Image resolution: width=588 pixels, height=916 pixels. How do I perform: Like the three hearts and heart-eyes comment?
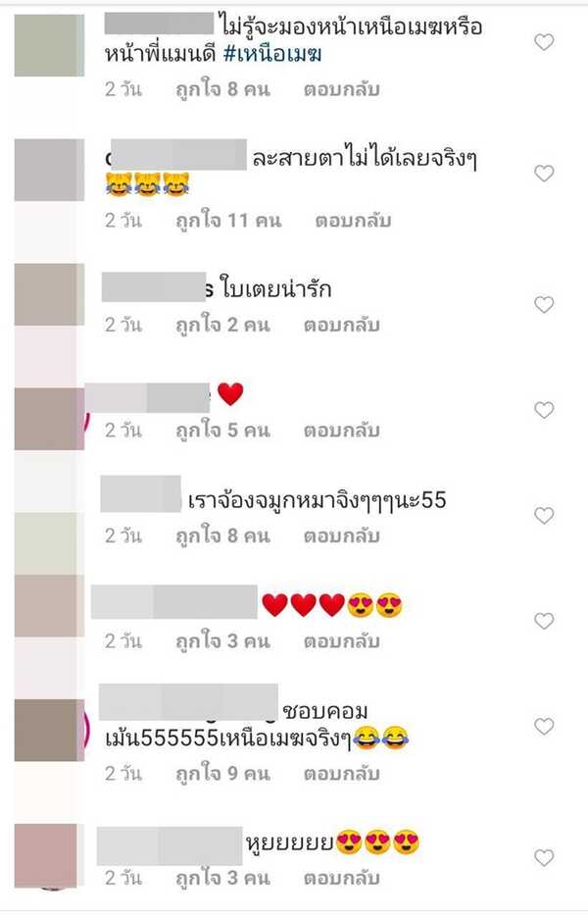544,621
